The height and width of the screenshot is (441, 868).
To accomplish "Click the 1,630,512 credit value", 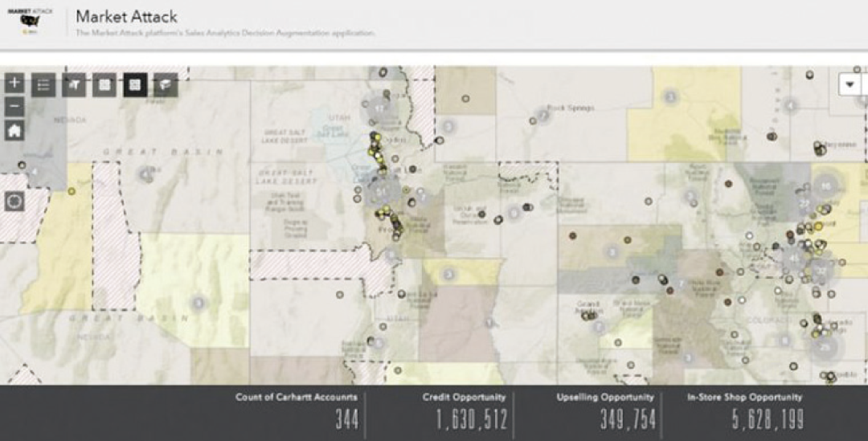I will (x=472, y=421).
